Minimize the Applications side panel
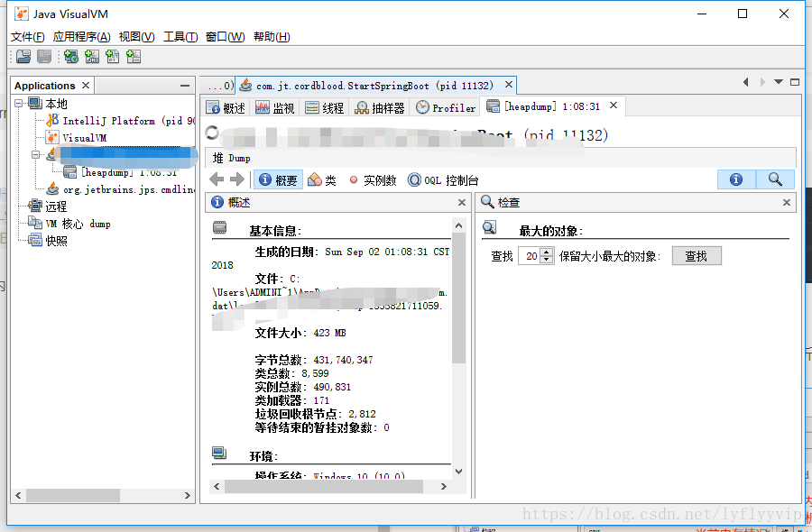Screen dimensions: 812x532 (x=185, y=86)
